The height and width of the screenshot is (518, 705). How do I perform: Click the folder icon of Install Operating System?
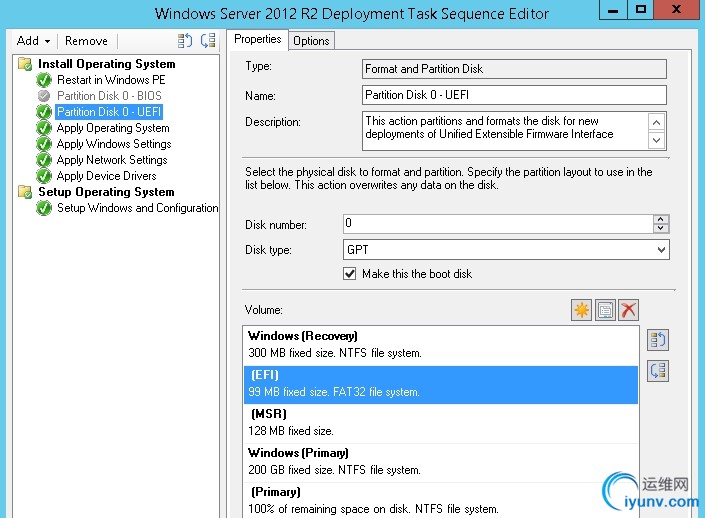[25, 64]
